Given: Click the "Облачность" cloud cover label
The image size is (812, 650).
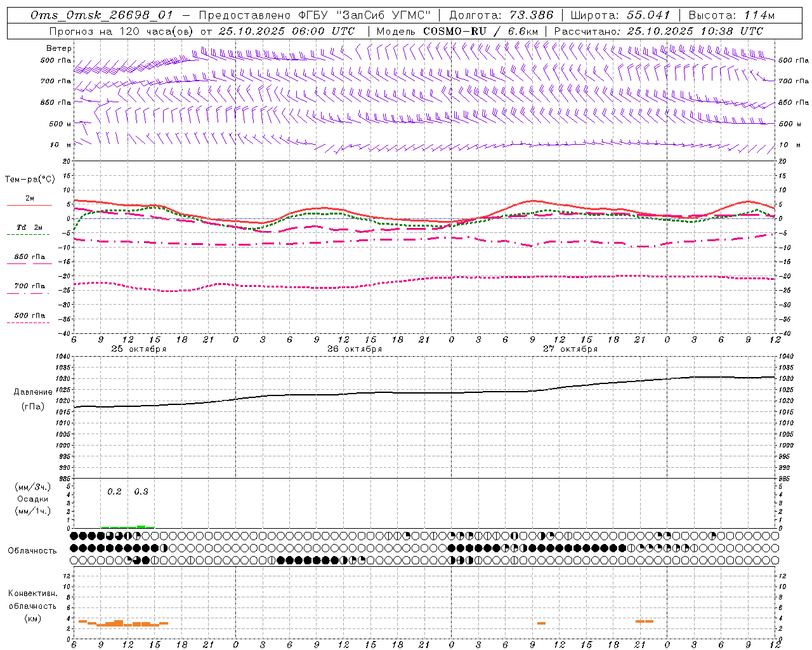Looking at the screenshot, I should pyautogui.click(x=32, y=550).
